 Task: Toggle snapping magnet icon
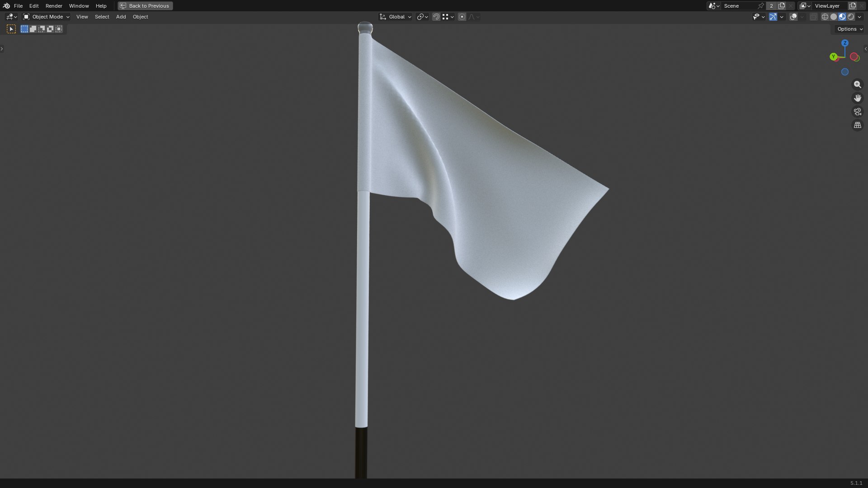point(436,17)
